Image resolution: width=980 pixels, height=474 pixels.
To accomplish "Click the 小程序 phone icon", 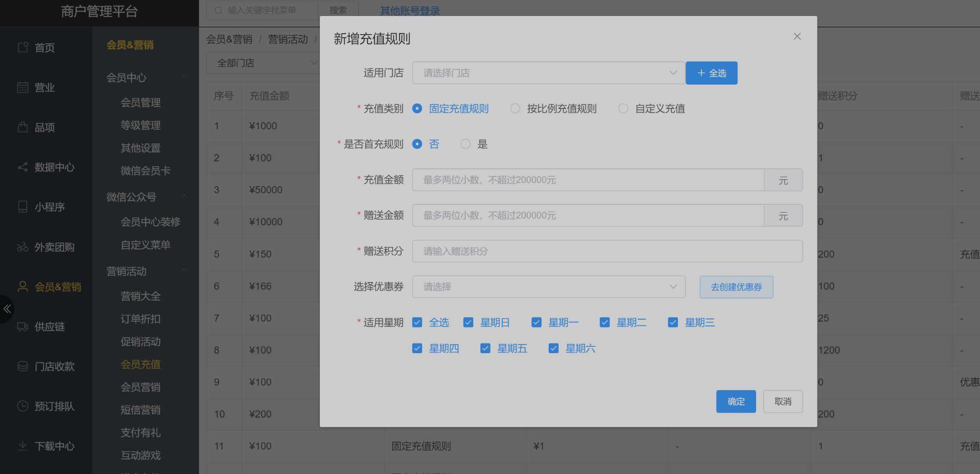I will (x=23, y=207).
